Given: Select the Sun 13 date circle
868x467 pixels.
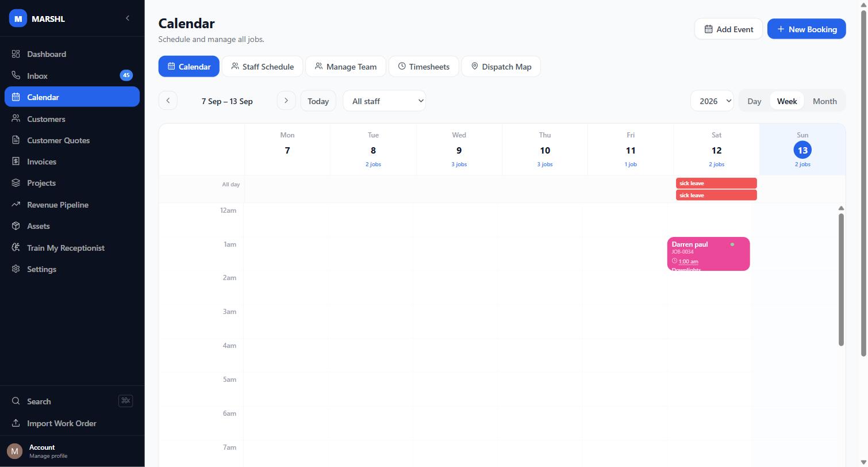Looking at the screenshot, I should [802, 150].
